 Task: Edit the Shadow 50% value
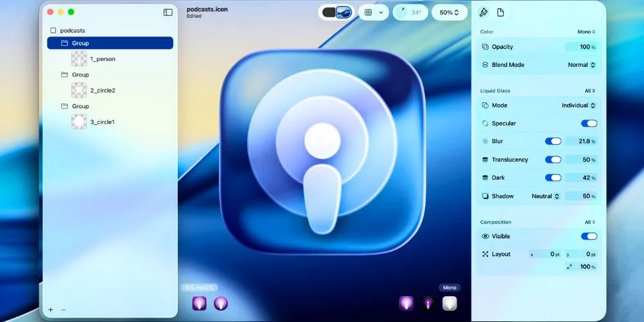581,196
